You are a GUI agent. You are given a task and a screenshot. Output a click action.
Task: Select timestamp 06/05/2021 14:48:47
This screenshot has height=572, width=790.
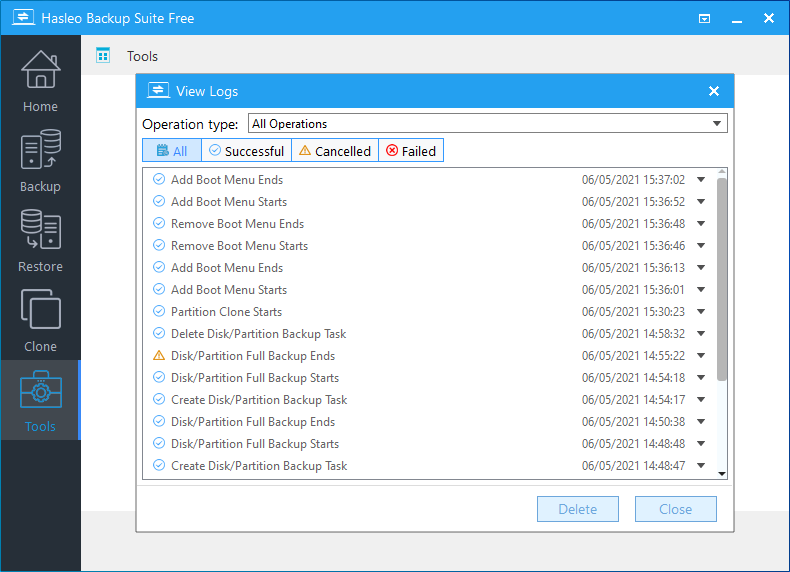(633, 465)
